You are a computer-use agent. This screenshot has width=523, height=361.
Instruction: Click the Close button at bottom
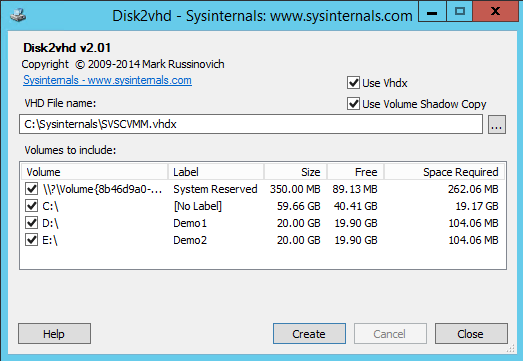tap(471, 333)
